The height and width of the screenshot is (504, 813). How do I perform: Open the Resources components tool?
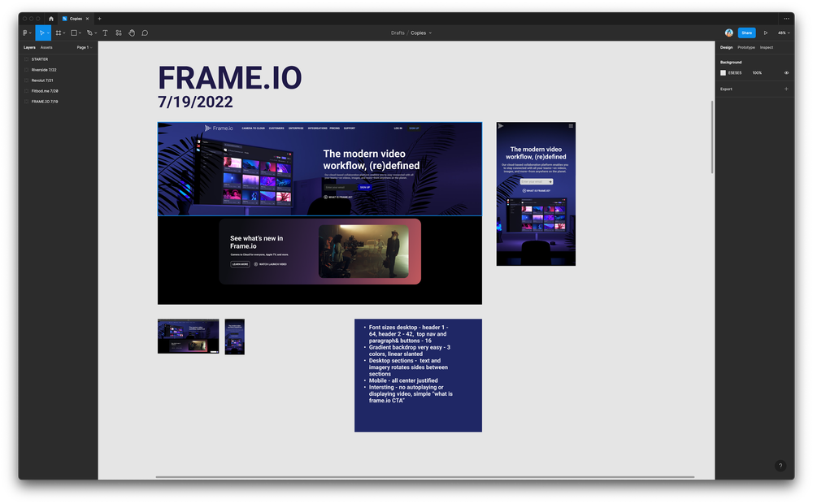119,33
